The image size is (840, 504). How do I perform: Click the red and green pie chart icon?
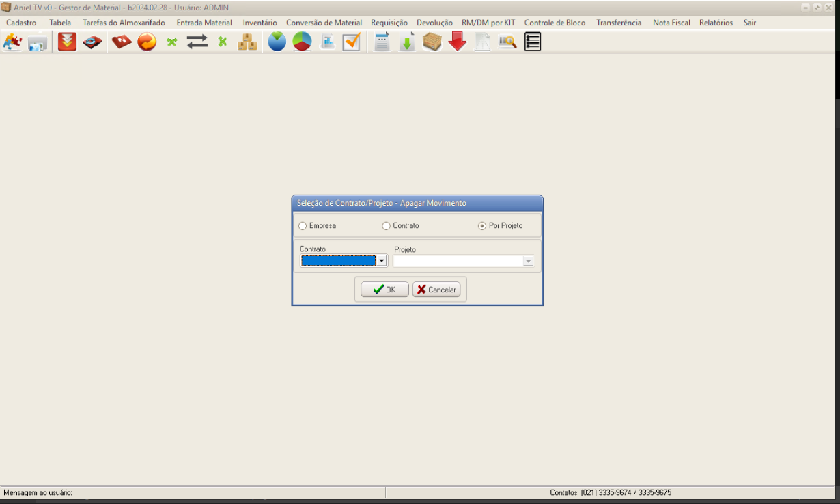pyautogui.click(x=302, y=42)
